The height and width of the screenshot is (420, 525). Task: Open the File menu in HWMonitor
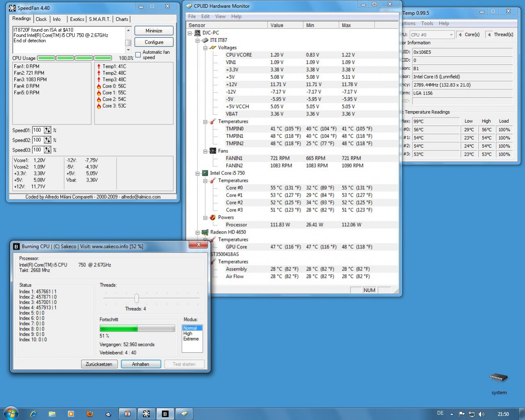192,16
